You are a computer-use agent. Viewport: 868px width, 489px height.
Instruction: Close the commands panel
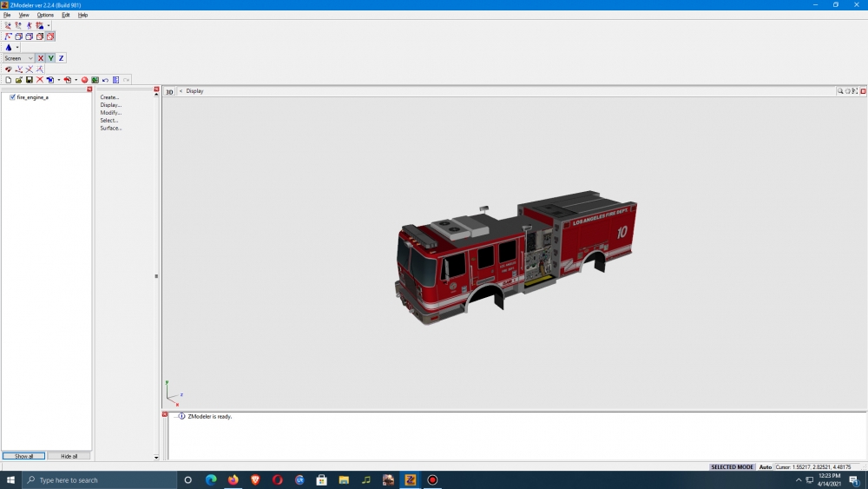coord(156,89)
